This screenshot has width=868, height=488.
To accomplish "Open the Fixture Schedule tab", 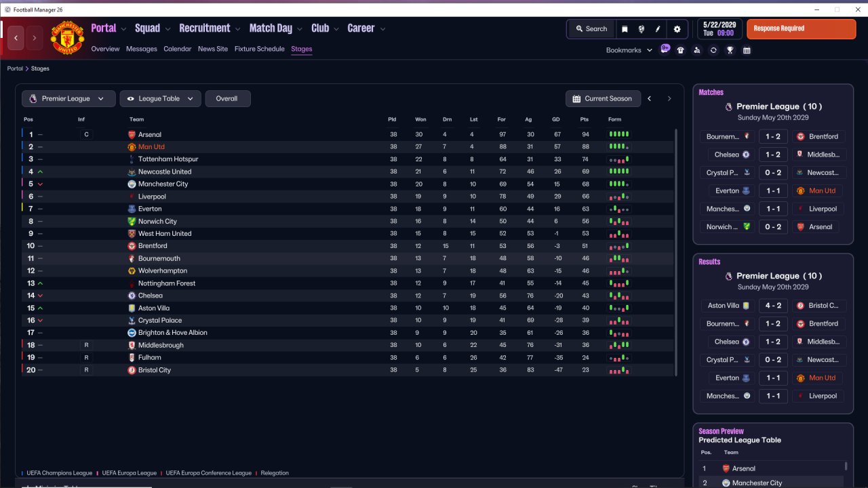I will tap(260, 49).
